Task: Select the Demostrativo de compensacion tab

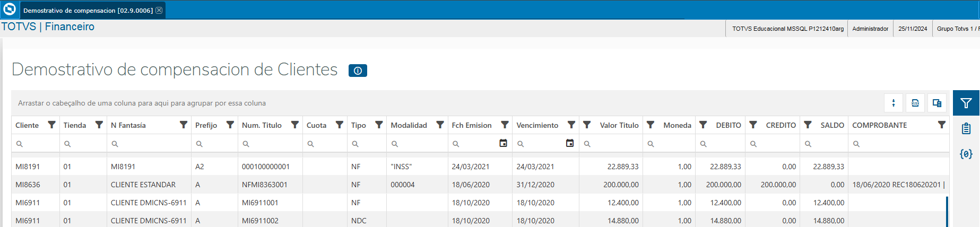Action: 88,11
